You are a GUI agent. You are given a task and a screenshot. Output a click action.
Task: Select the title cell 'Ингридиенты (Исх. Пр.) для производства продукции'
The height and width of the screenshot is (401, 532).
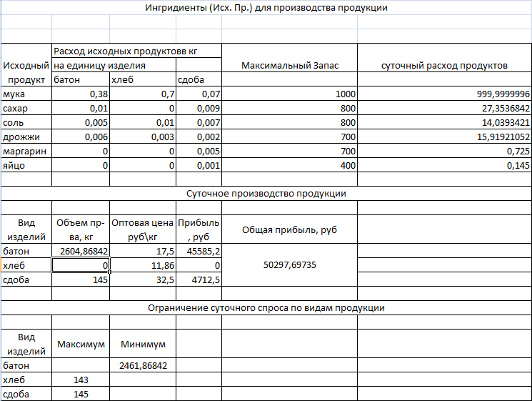(x=266, y=7)
